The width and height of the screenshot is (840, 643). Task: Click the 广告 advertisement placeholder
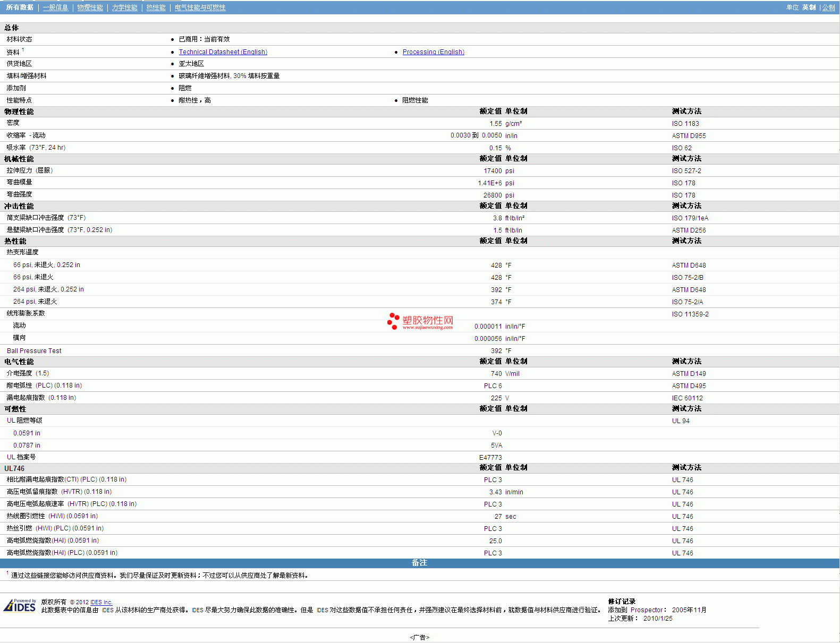(x=420, y=637)
